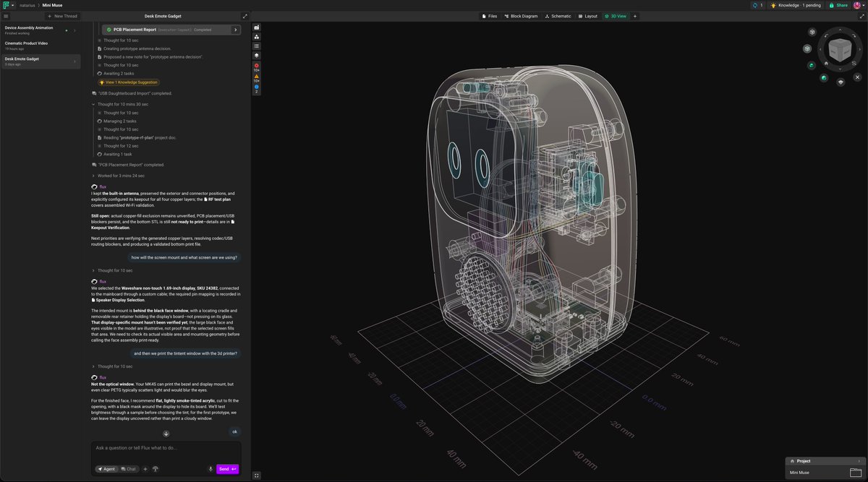Add attachment with plus icon in composer
Image resolution: width=868 pixels, height=482 pixels.
coord(145,469)
